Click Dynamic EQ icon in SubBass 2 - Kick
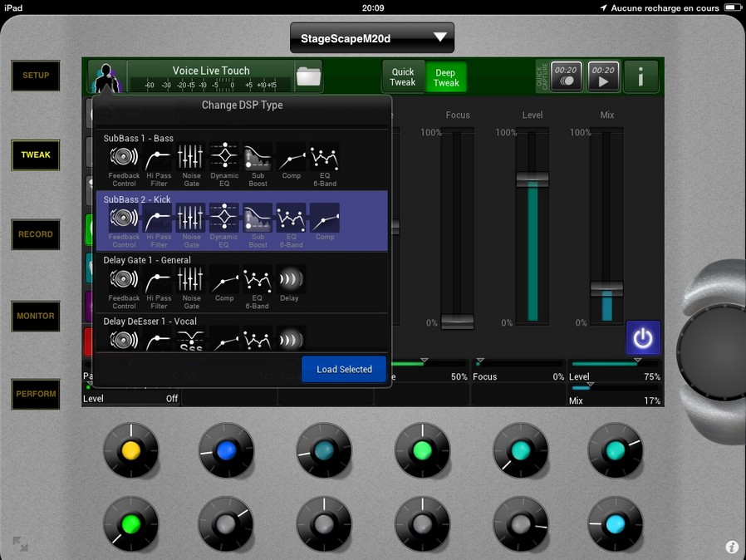Viewport: 746px width, 560px height. [x=224, y=219]
